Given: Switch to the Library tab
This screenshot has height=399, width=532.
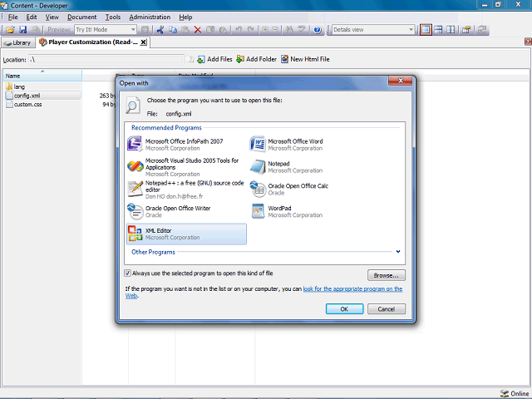Looking at the screenshot, I should [18, 42].
